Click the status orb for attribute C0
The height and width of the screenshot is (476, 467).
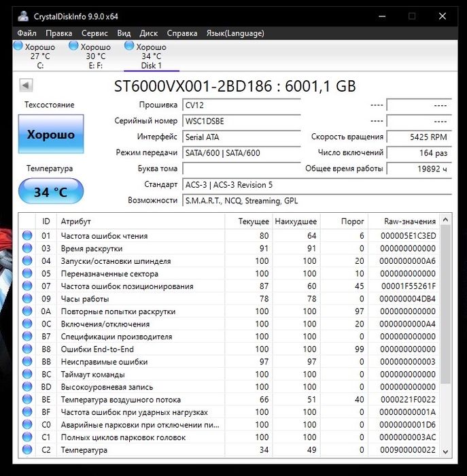(x=27, y=424)
